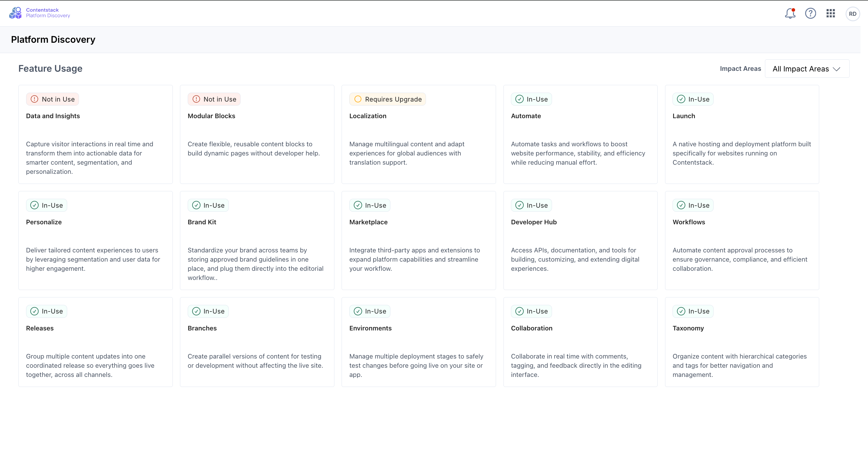
Task: Open the Launch feature card
Action: click(x=742, y=134)
